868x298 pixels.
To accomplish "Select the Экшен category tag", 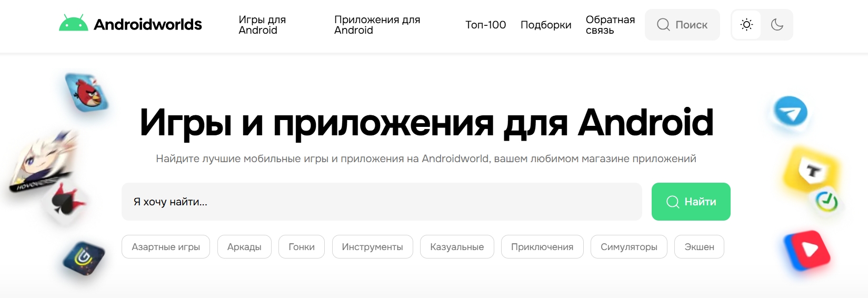I will click(x=699, y=247).
